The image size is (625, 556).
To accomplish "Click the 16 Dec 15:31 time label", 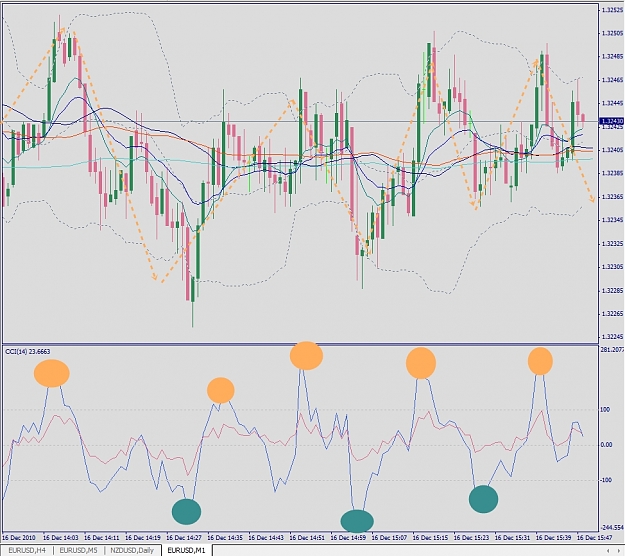I will click(x=512, y=538).
